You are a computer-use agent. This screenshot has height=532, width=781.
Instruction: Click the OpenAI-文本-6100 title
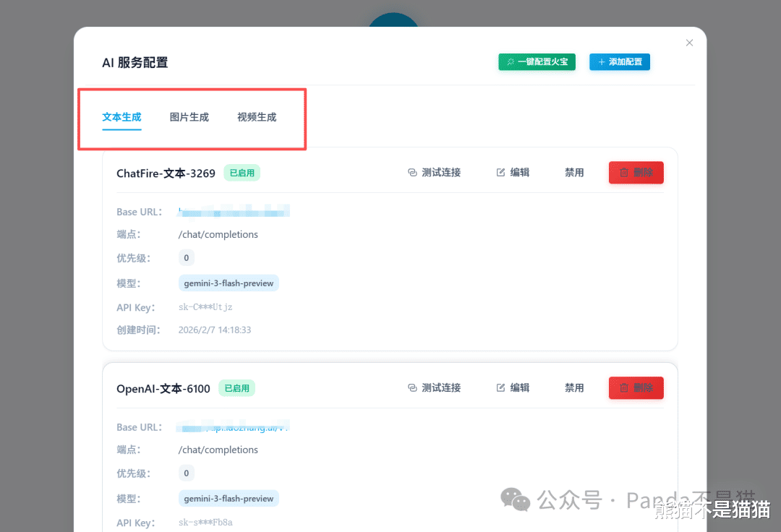[163, 389]
